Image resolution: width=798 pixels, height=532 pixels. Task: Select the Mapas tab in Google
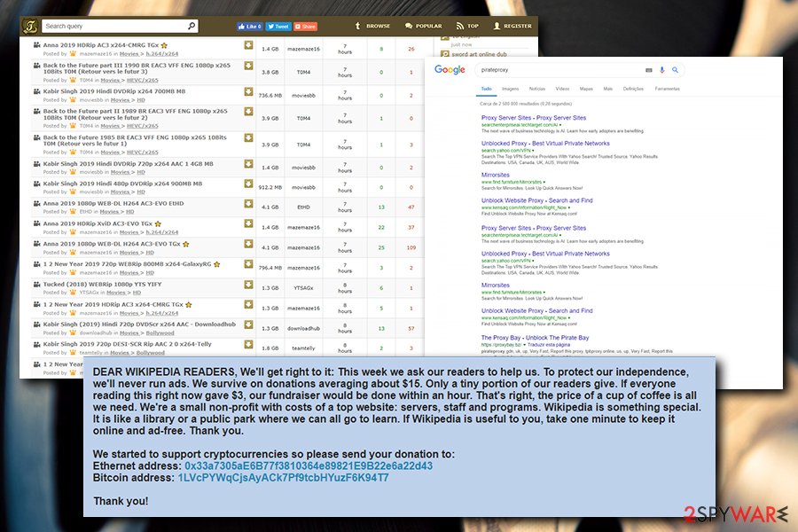click(x=586, y=89)
